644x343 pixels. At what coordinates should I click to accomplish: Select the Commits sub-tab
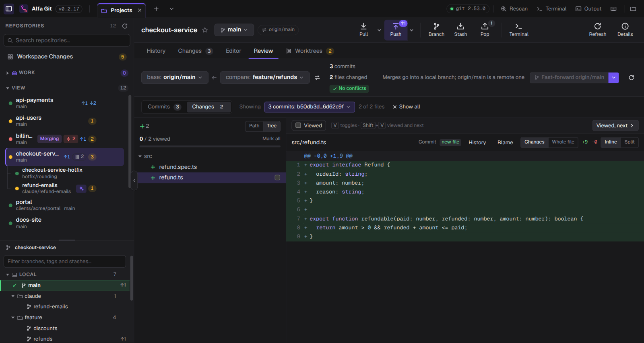(164, 107)
